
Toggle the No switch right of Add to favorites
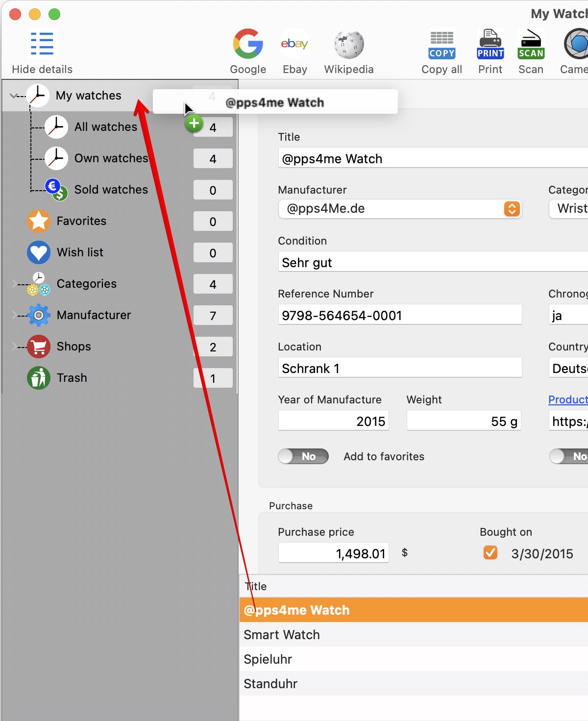569,456
